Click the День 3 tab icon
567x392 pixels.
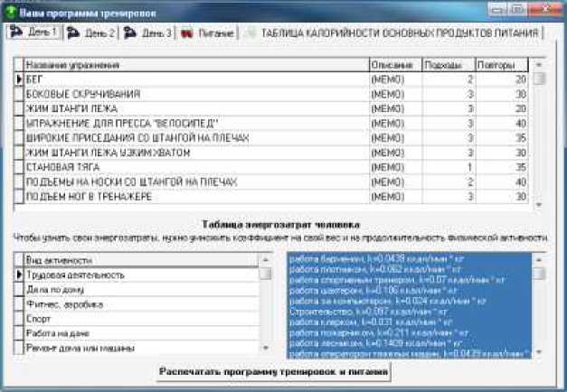click(130, 33)
